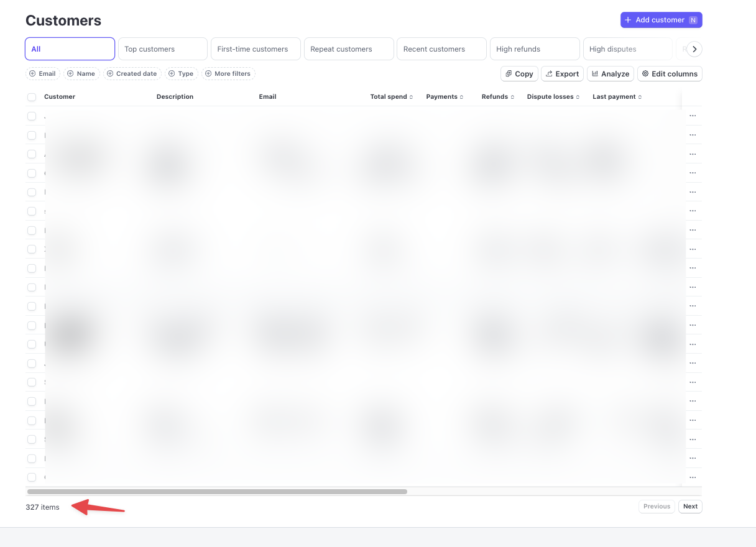Open Edit columns settings
This screenshot has height=547, width=756.
pos(670,73)
